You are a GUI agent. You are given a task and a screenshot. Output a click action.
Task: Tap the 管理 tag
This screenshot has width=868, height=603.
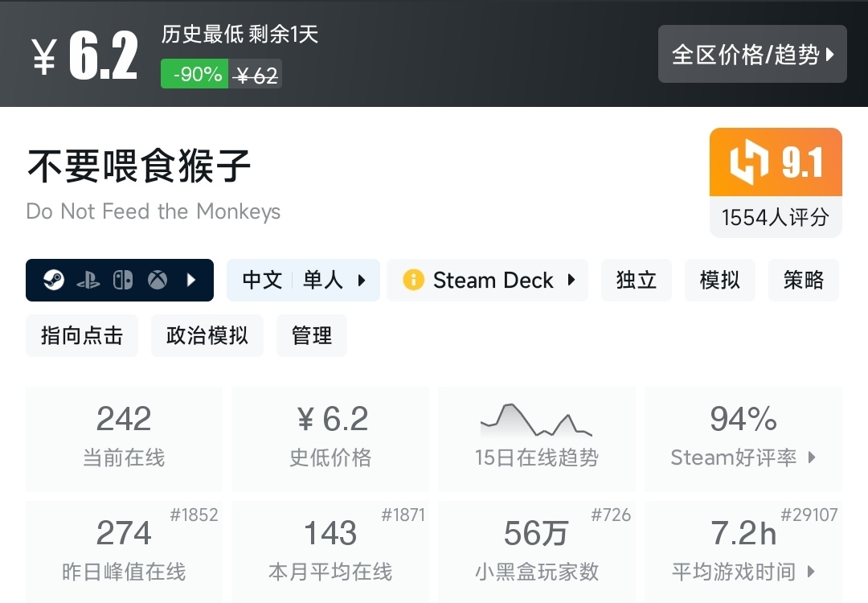[312, 335]
